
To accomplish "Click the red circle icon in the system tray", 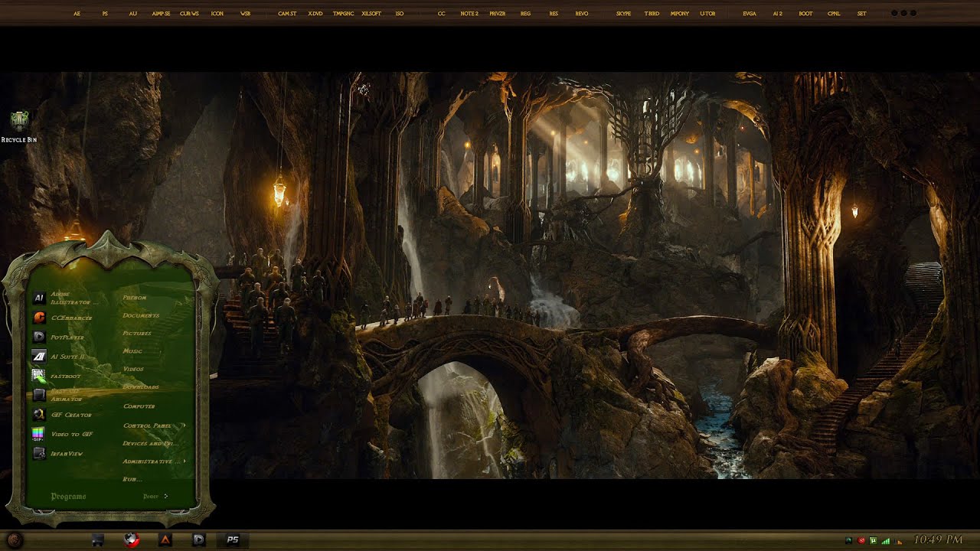I will pos(861,540).
